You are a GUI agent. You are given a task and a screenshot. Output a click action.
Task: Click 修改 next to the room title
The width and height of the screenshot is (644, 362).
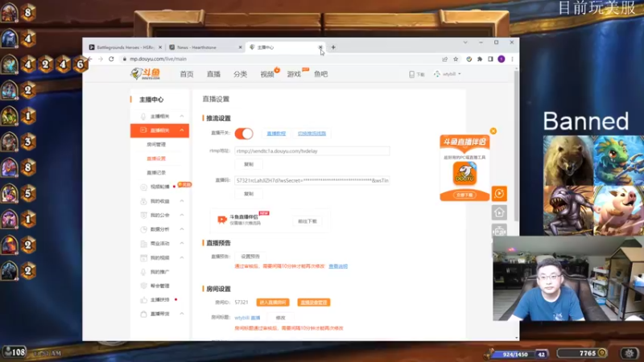coord(280,318)
